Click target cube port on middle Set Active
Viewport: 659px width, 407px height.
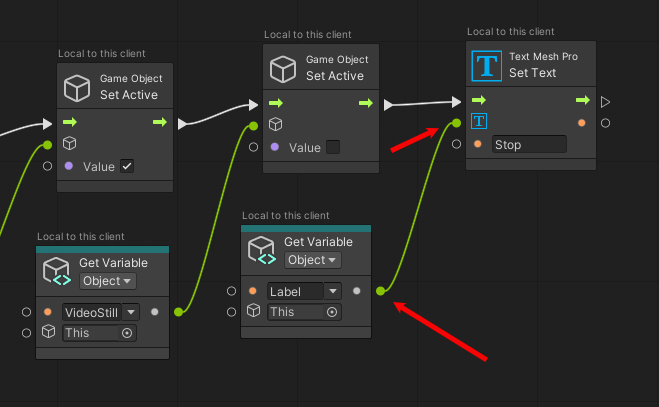275,124
